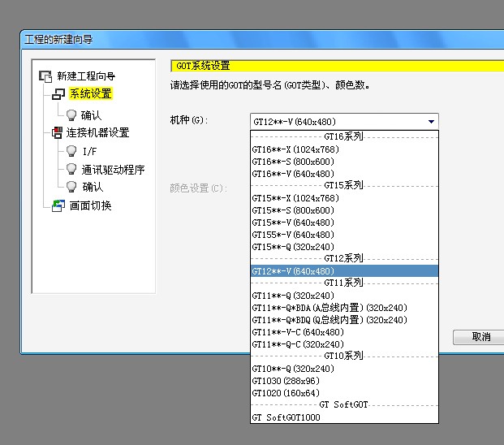
Task: Select GT1030 (288x96) model entry
Action: click(x=287, y=381)
